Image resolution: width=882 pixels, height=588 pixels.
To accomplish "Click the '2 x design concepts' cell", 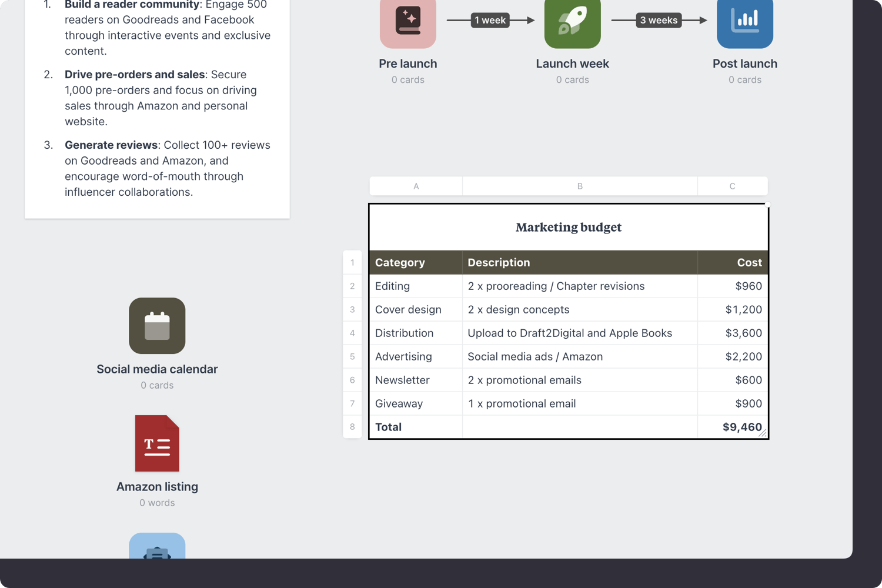I will tap(580, 309).
